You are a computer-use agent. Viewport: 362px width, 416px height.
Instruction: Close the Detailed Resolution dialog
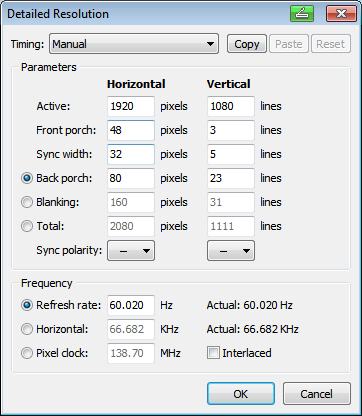click(341, 14)
